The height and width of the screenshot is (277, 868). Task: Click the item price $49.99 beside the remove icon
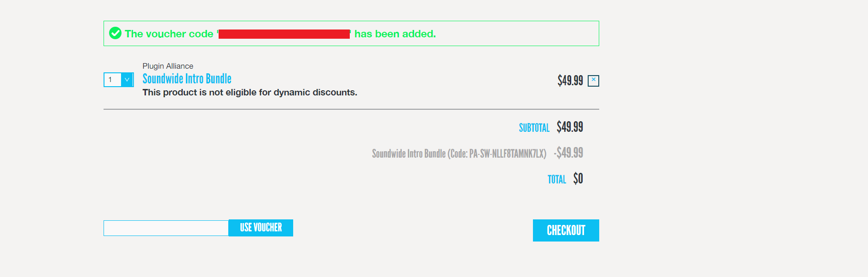pyautogui.click(x=570, y=81)
